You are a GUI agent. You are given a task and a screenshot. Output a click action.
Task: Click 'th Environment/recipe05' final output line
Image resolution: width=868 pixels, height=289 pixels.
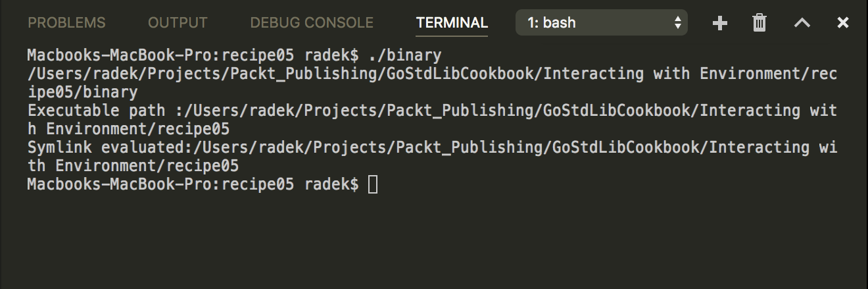[x=133, y=167]
